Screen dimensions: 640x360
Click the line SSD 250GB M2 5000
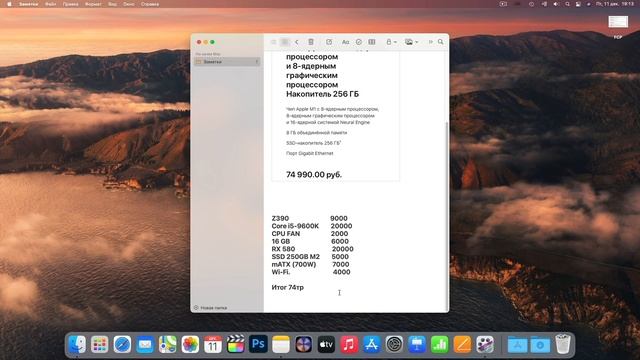tap(310, 257)
